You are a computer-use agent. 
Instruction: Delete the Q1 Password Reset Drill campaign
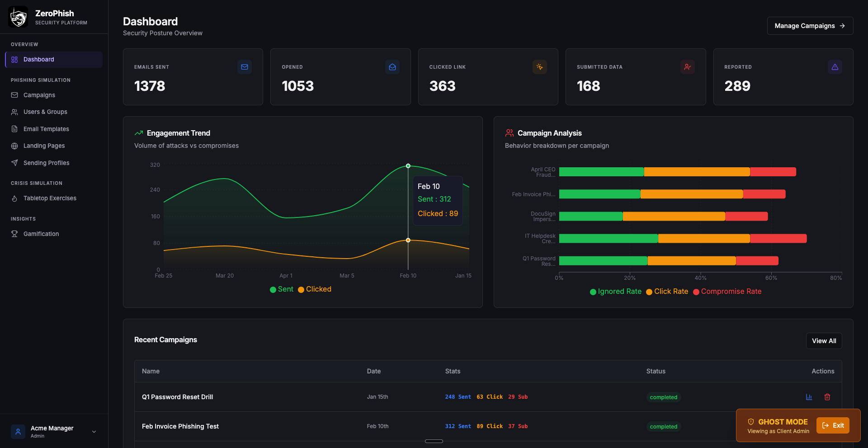point(827,397)
